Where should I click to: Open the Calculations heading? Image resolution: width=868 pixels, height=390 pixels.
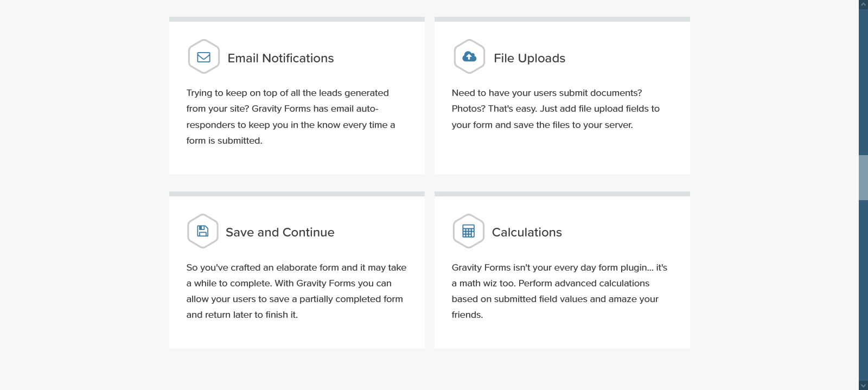(526, 232)
